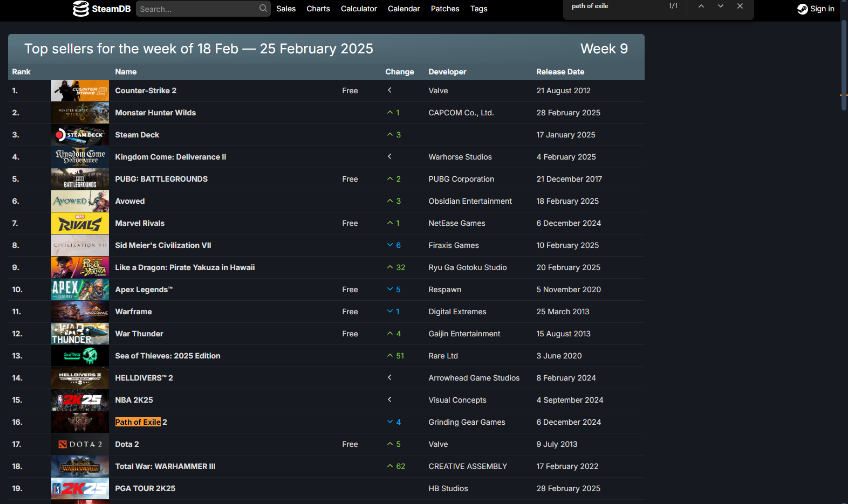Screen dimensions: 848x504
Task: Click the Name column header
Action: [x=126, y=72]
